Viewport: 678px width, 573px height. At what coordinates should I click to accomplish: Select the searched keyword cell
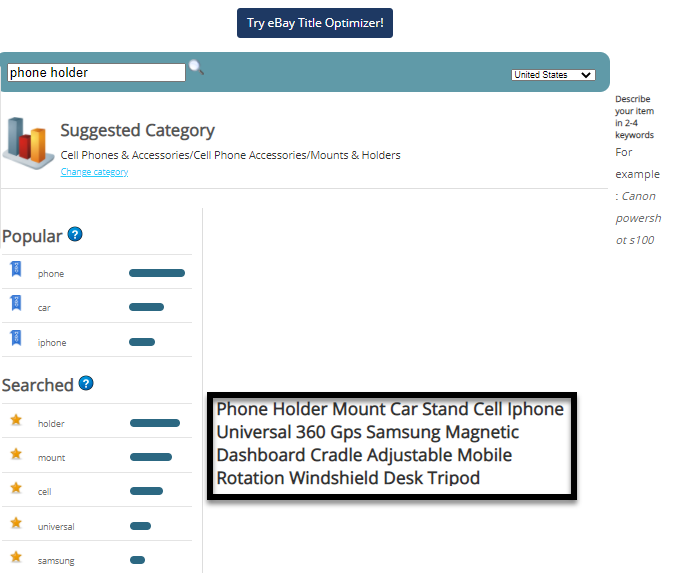click(x=45, y=492)
